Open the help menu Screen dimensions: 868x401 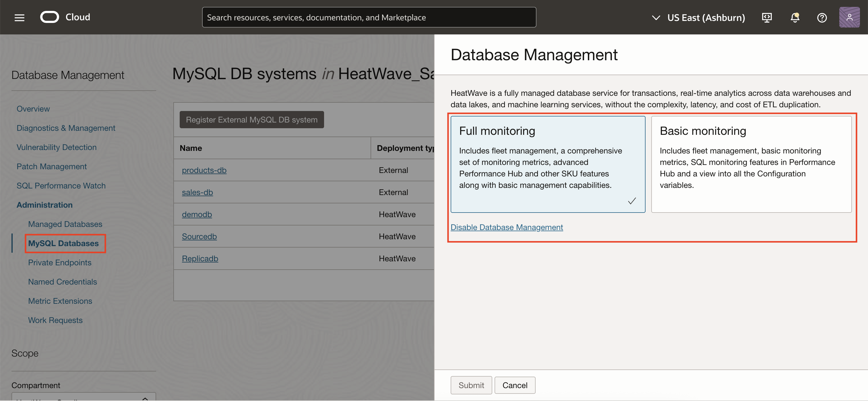pos(821,17)
